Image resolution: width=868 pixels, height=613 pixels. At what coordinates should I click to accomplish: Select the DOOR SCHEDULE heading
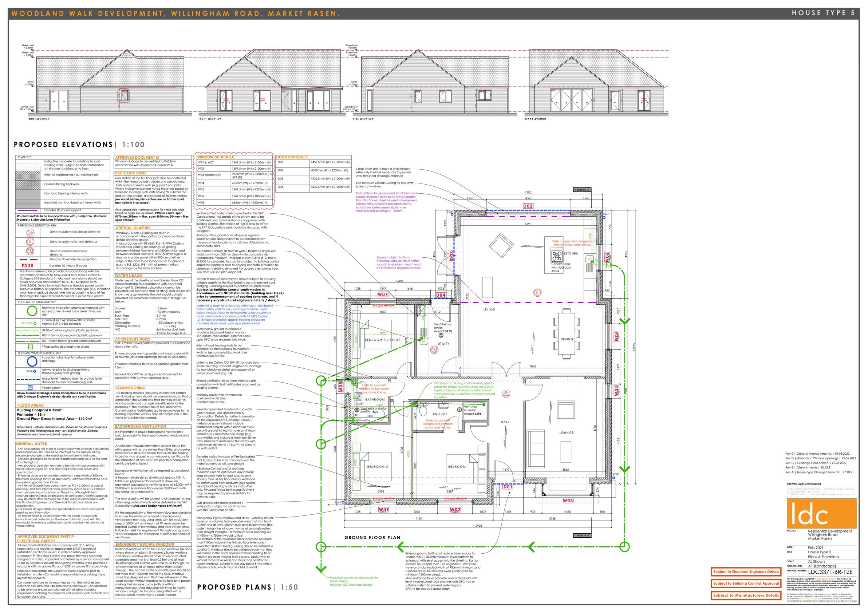tap(292, 157)
